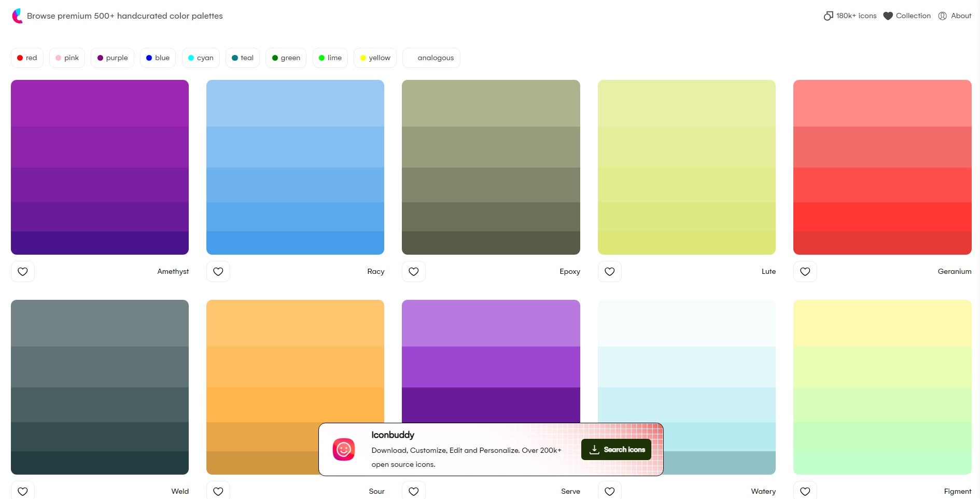The width and height of the screenshot is (980, 499).
Task: Filter by the teal color chip
Action: coord(243,58)
